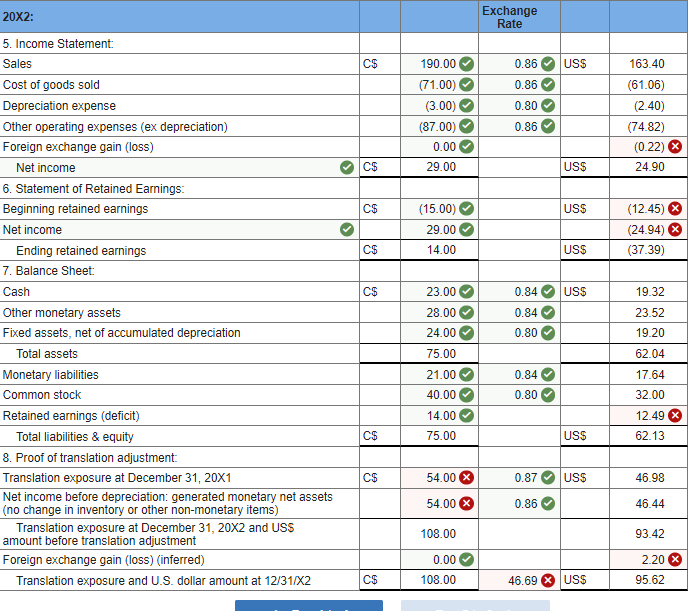
Task: Click check beside Fixed assets rate 0.80
Action: 548,333
